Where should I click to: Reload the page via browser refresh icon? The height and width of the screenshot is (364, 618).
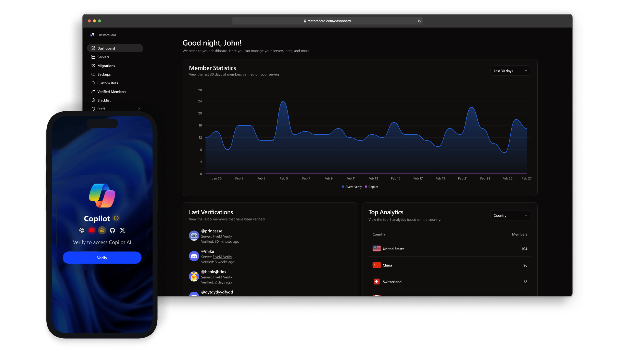coord(419,21)
